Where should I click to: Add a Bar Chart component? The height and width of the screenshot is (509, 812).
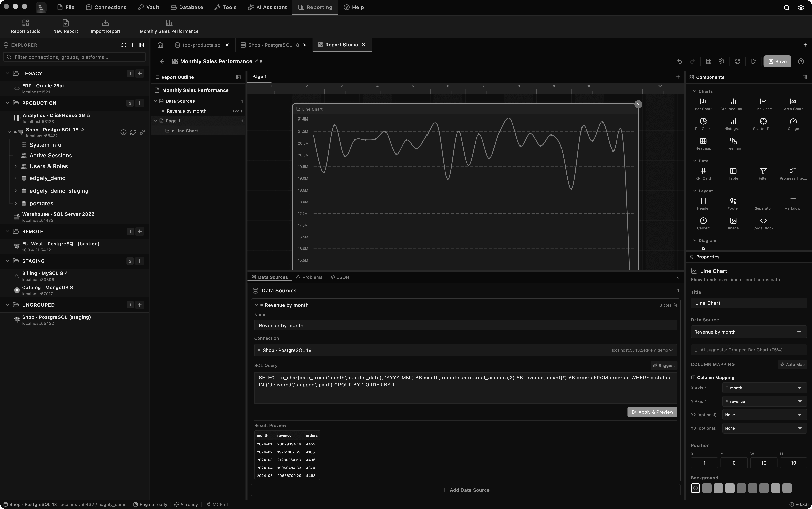click(x=703, y=104)
